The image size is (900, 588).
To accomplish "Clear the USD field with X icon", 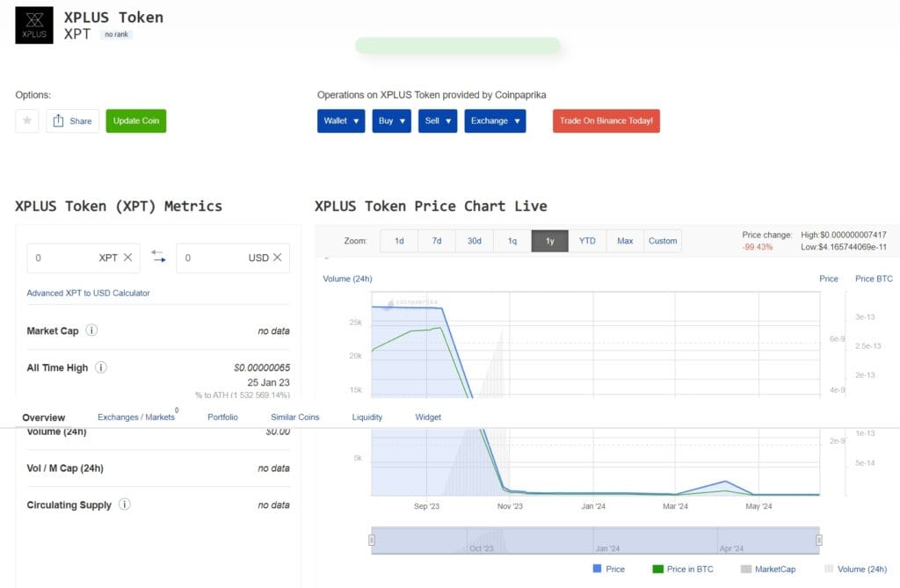I will (x=277, y=258).
